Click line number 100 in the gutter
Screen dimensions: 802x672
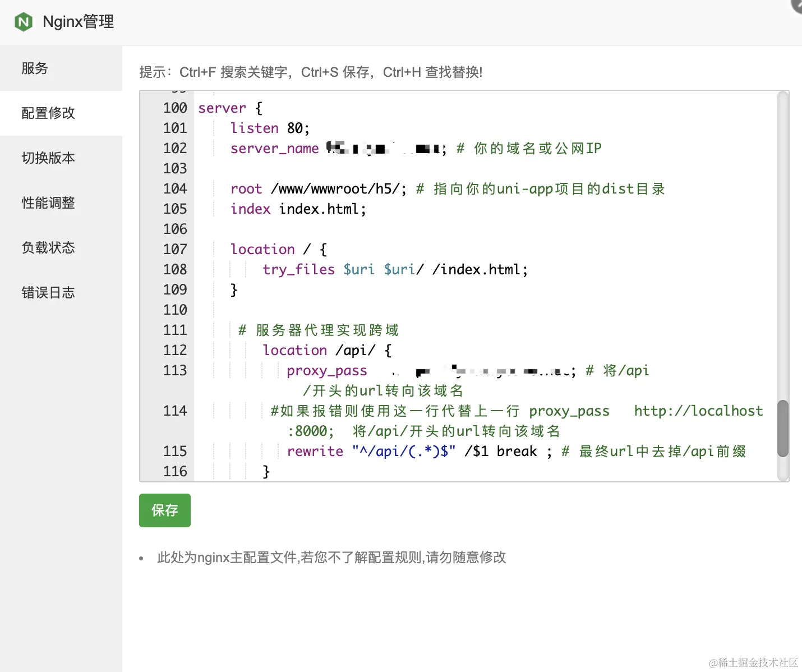tap(174, 108)
